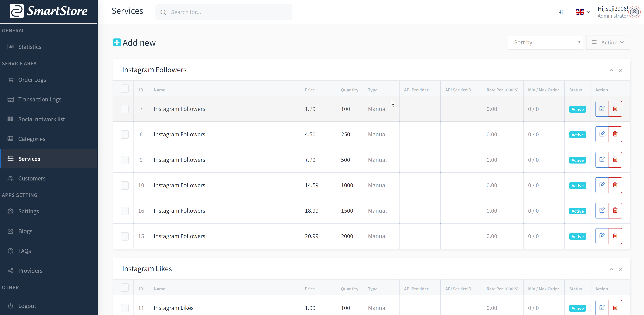644x315 pixels.
Task: Open FAQs page
Action: [49, 251]
